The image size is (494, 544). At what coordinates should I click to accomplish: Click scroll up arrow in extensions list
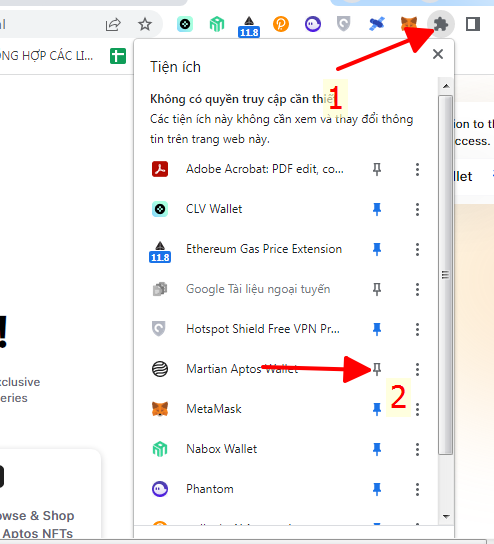446,86
